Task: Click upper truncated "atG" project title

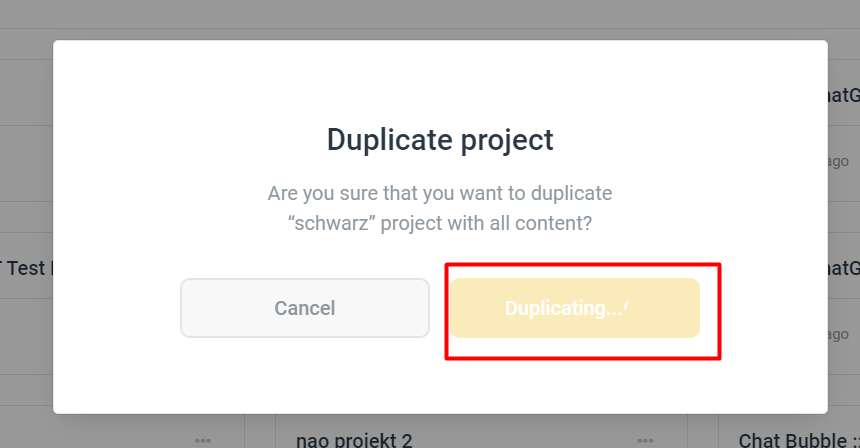Action: coord(844,95)
